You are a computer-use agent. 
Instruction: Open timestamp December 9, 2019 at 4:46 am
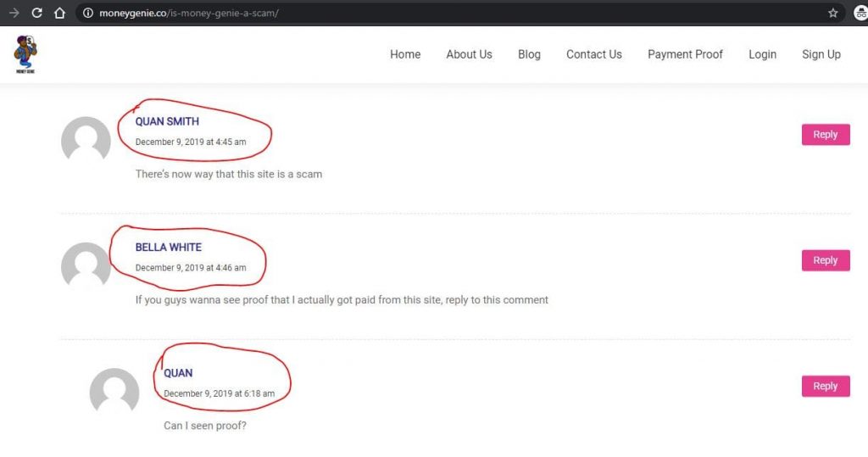pyautogui.click(x=191, y=268)
